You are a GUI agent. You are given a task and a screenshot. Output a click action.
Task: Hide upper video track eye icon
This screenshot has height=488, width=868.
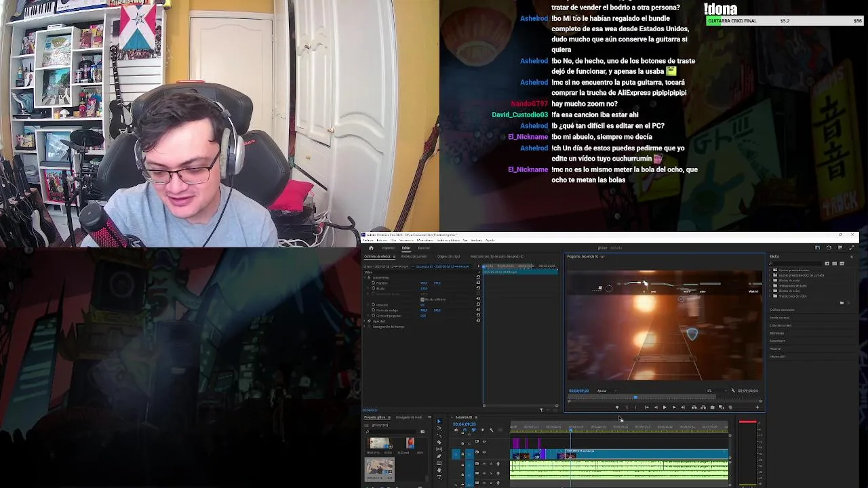(484, 441)
